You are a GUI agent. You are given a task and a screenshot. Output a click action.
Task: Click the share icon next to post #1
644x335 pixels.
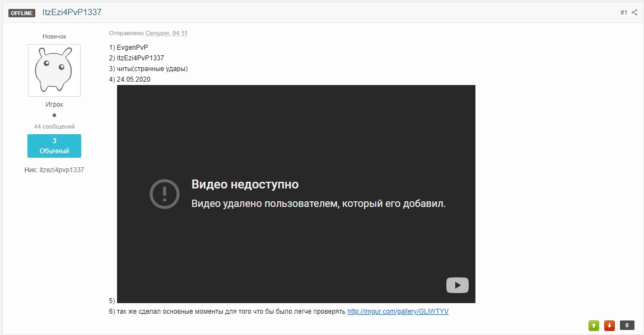coord(634,12)
